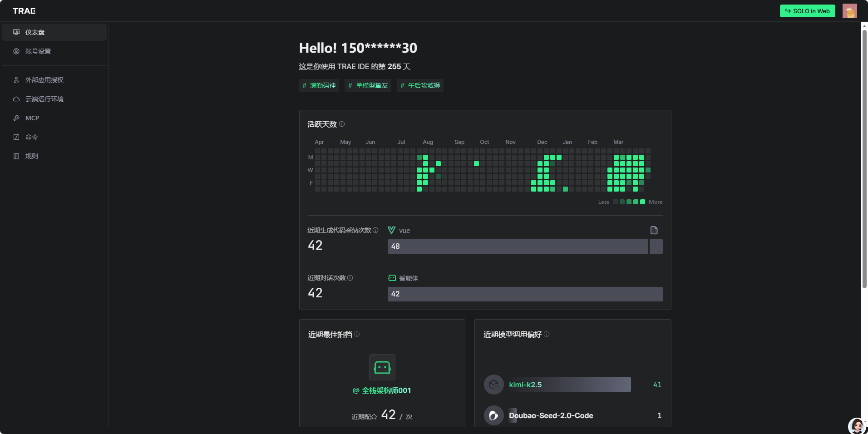868x434 pixels.
Task: Click the info icon beside 近期模型调用偏好
Action: (547, 334)
